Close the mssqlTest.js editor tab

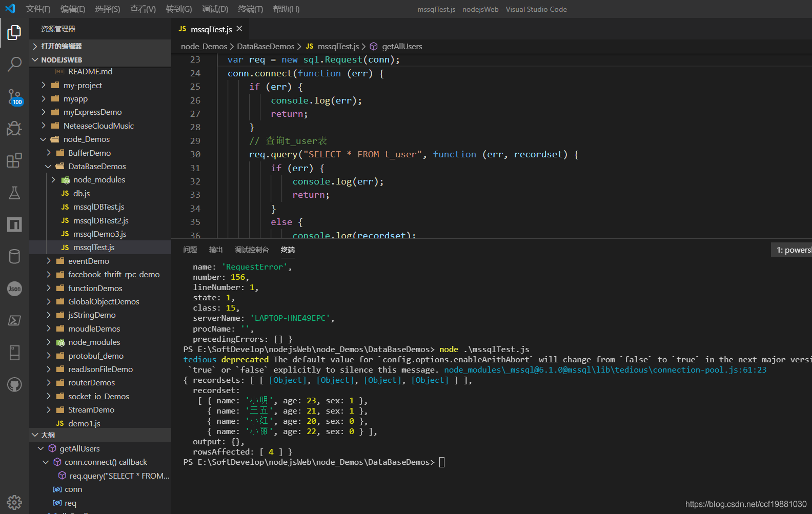[x=239, y=29]
